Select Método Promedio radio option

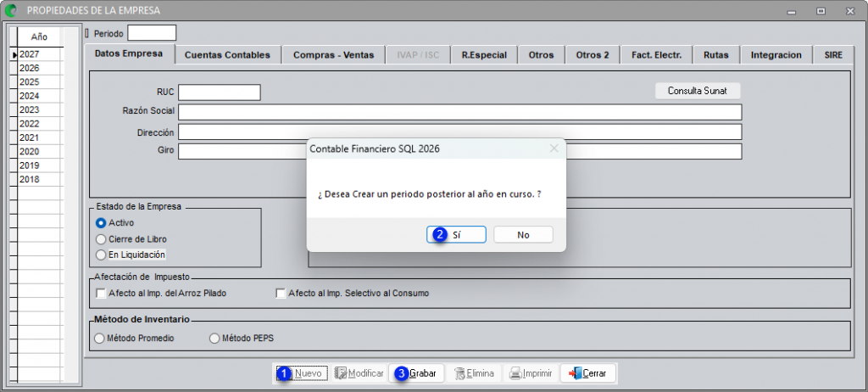click(x=100, y=338)
